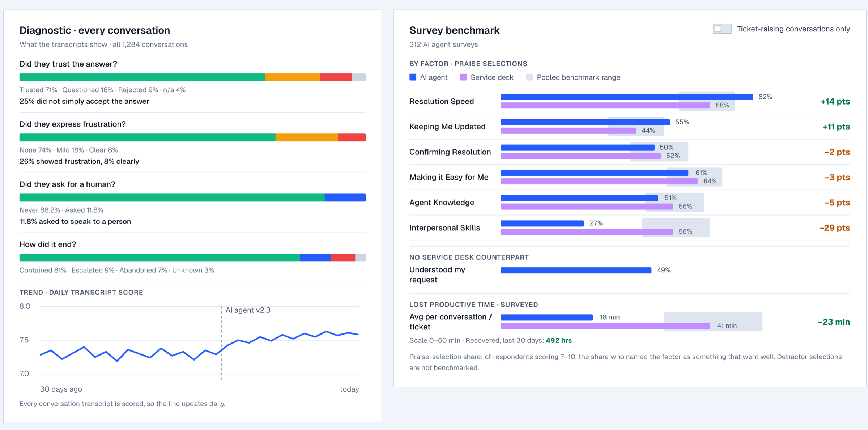This screenshot has height=430, width=868.
Task: Select the Keeping Me Updated factor label
Action: pos(447,127)
